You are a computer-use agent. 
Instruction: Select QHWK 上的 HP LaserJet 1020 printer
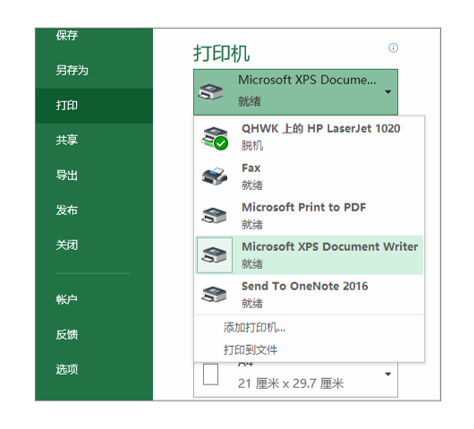[309, 137]
